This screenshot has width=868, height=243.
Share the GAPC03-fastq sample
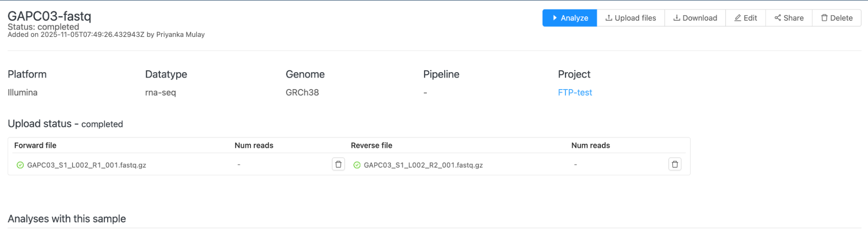789,18
